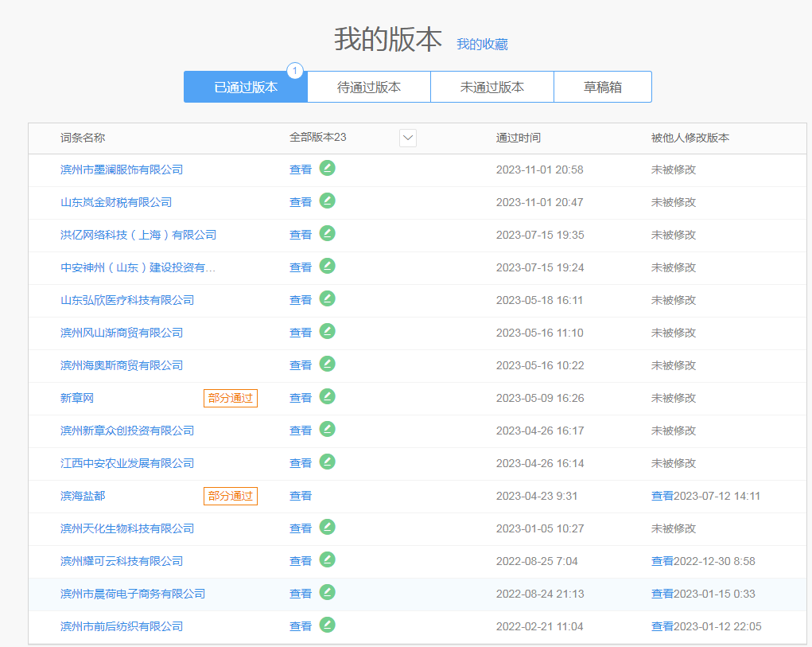Click 查看 for 滨州市前后纺织有限公司
This screenshot has height=647, width=812.
[301, 627]
